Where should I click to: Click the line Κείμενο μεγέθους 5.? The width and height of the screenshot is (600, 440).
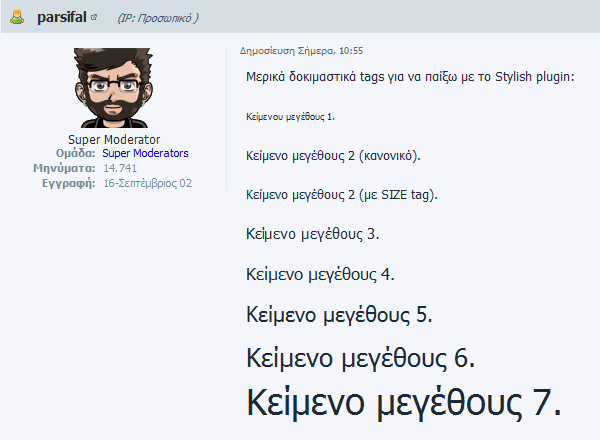[x=339, y=315]
